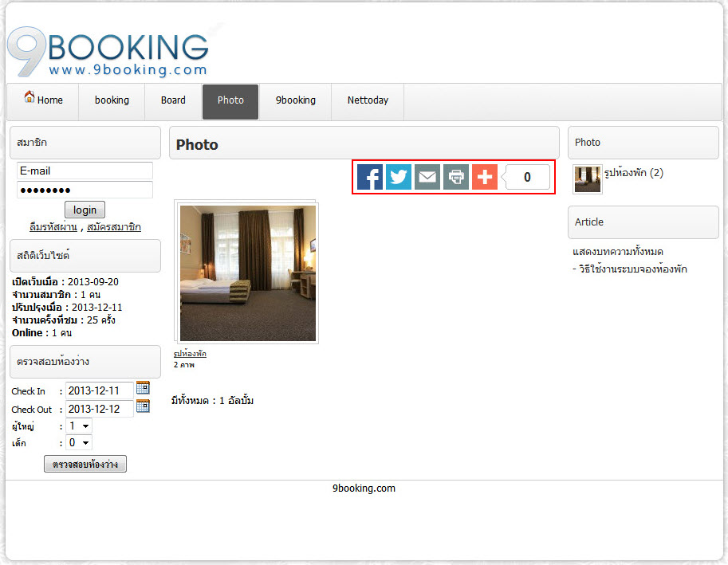Open the 9booking menu item
Image resolution: width=728 pixels, height=565 pixels.
pyautogui.click(x=295, y=100)
